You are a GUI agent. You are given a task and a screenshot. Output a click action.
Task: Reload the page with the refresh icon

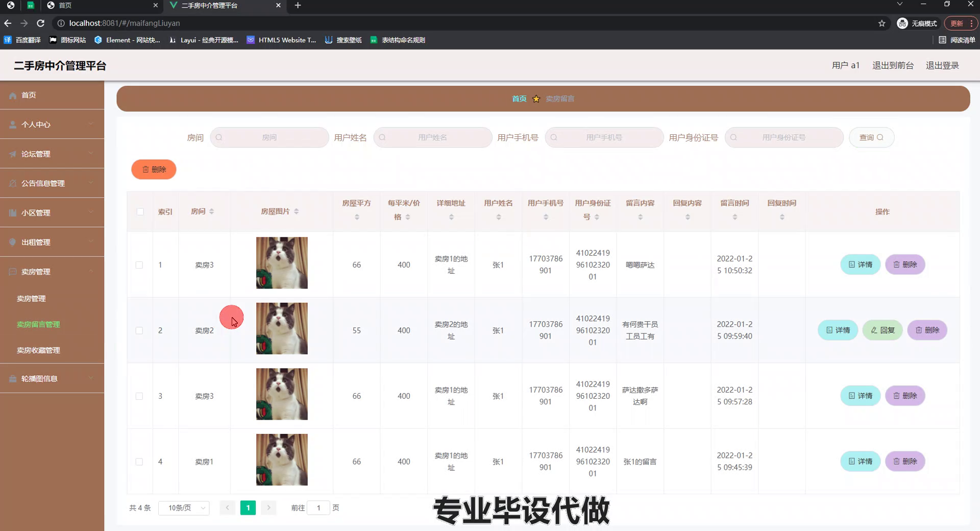pos(41,23)
